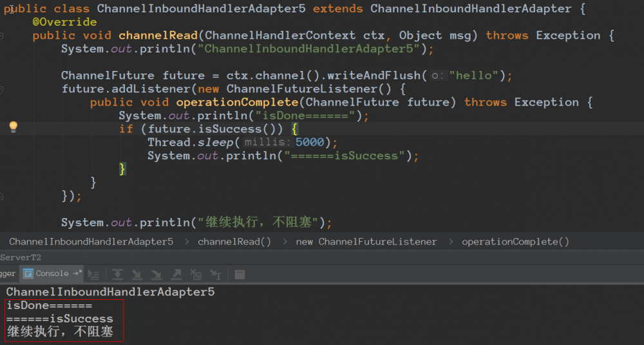The image size is (644, 345).
Task: Click the operationComplete() breadcrumb
Action: [515, 242]
